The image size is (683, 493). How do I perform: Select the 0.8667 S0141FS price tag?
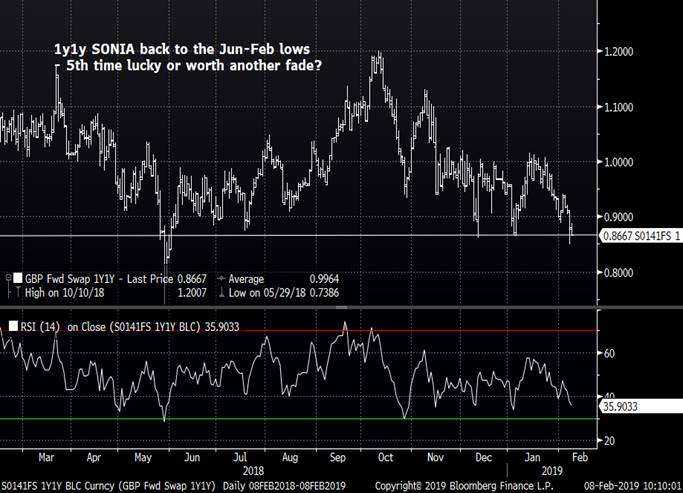[640, 236]
